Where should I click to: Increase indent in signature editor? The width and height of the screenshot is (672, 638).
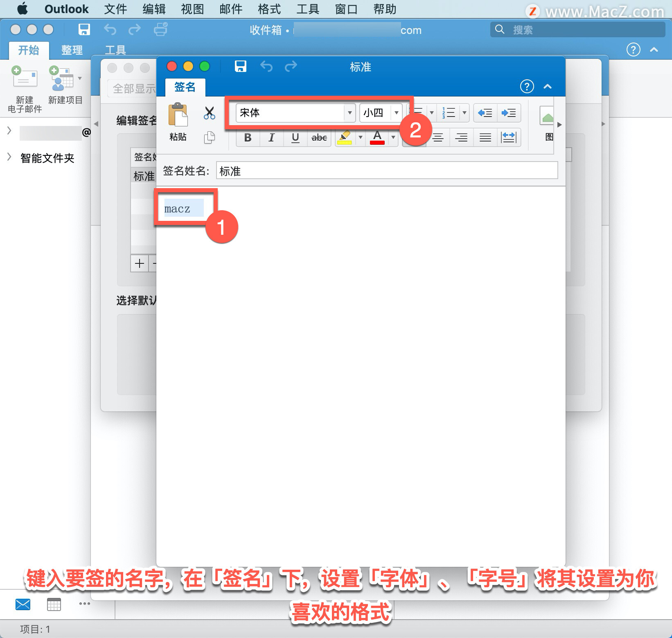(509, 113)
